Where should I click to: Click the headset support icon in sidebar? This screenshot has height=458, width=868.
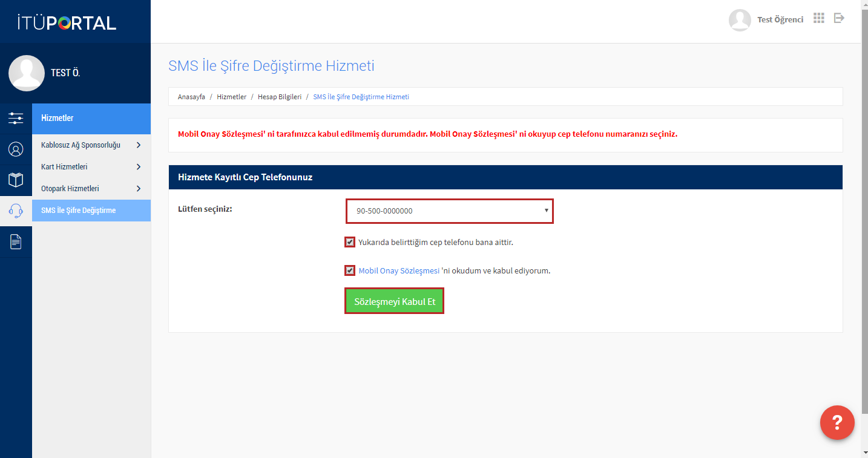coord(16,211)
